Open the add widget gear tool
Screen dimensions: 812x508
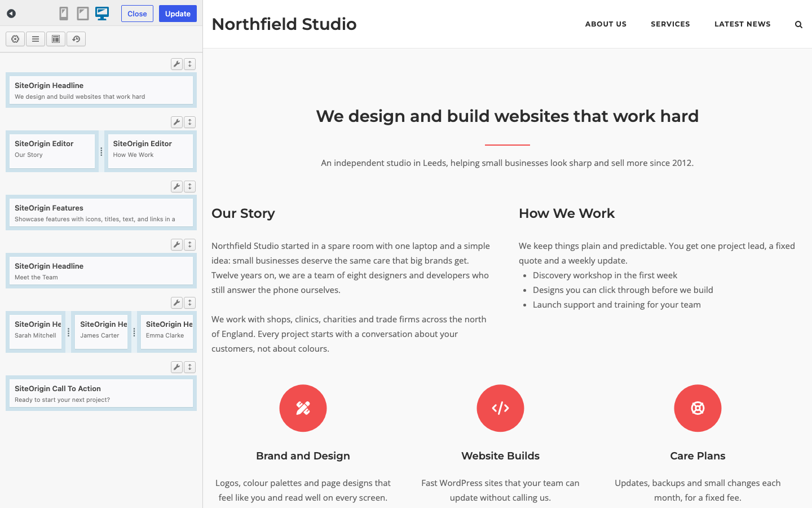15,39
